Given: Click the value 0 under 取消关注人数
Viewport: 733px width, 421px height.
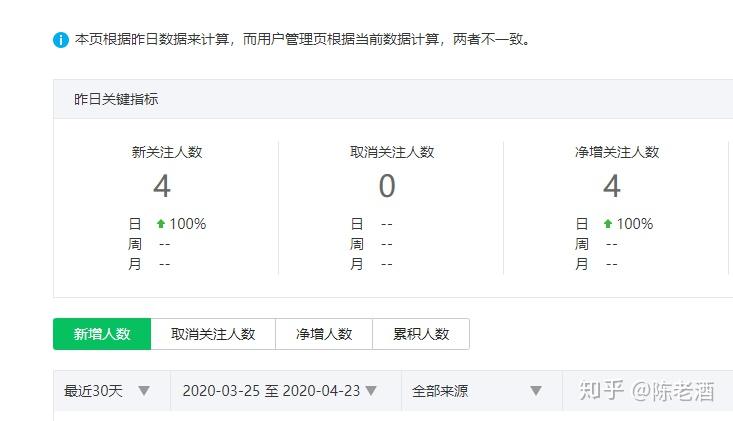Looking at the screenshot, I should [x=387, y=186].
